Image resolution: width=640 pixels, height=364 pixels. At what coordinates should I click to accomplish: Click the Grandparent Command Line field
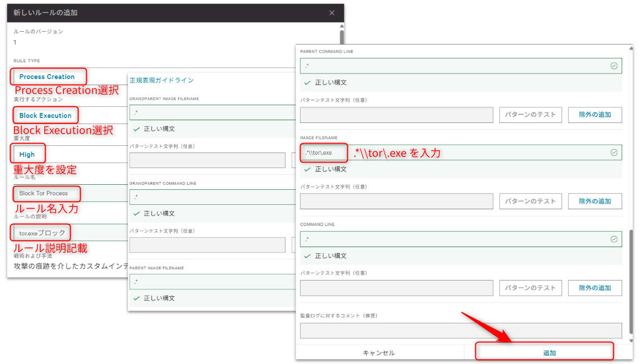(x=211, y=197)
